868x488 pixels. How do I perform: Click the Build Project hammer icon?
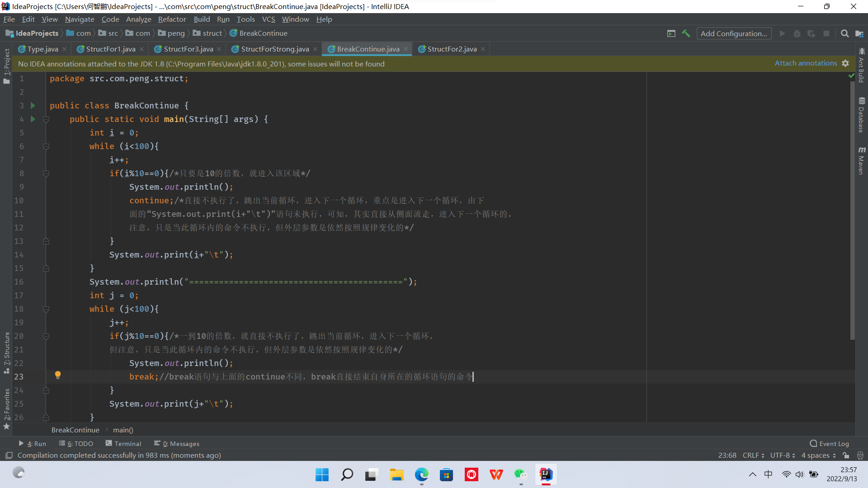(686, 33)
